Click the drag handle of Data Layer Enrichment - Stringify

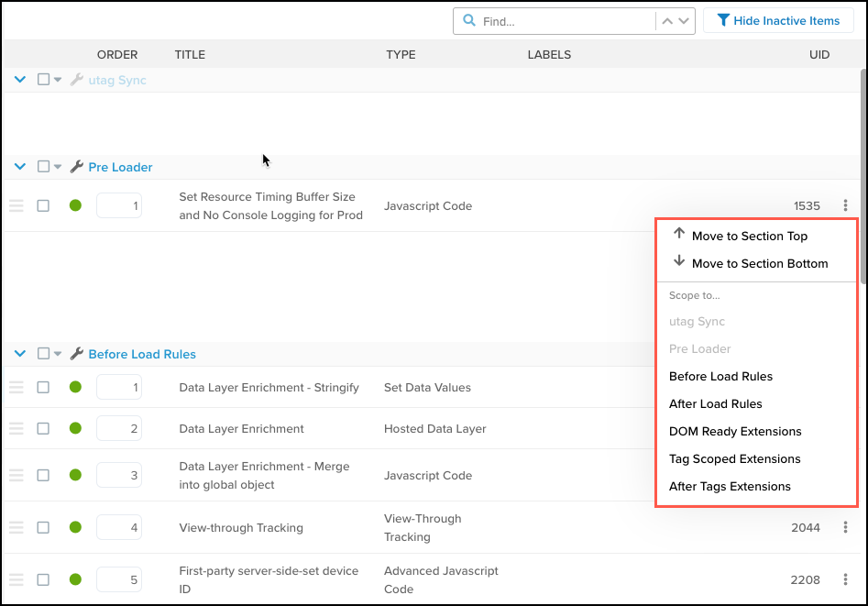[x=16, y=388]
